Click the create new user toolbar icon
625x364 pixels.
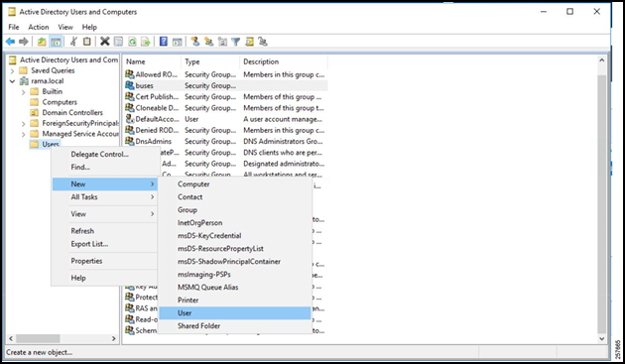194,42
